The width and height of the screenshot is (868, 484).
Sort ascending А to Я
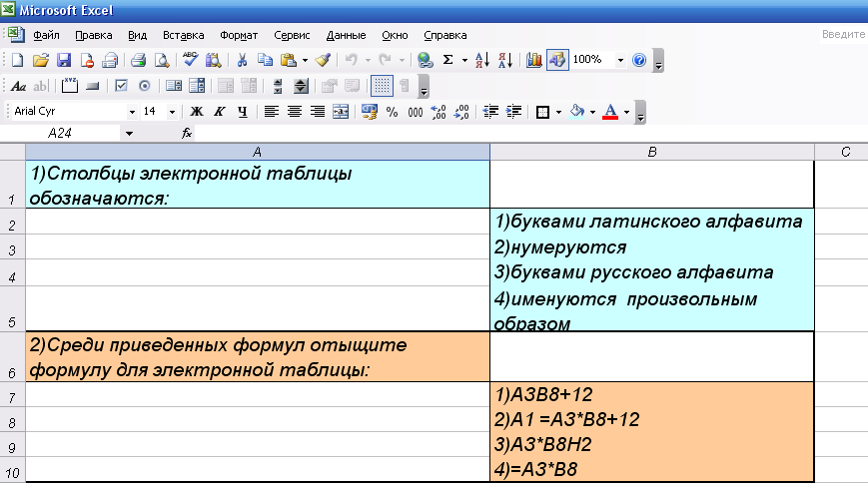point(482,60)
